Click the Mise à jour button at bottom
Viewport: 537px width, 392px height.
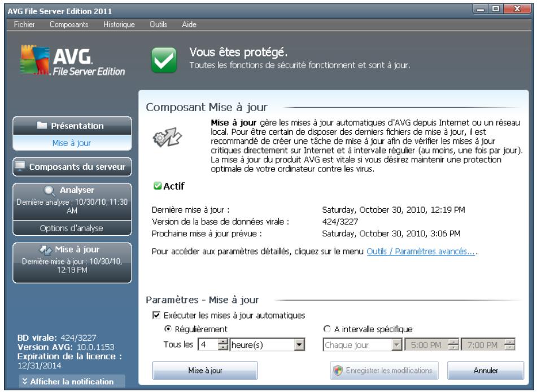[x=205, y=371]
